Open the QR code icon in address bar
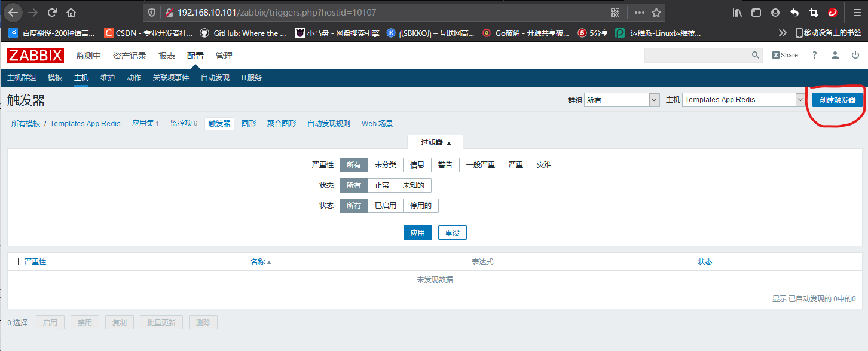 tap(615, 12)
